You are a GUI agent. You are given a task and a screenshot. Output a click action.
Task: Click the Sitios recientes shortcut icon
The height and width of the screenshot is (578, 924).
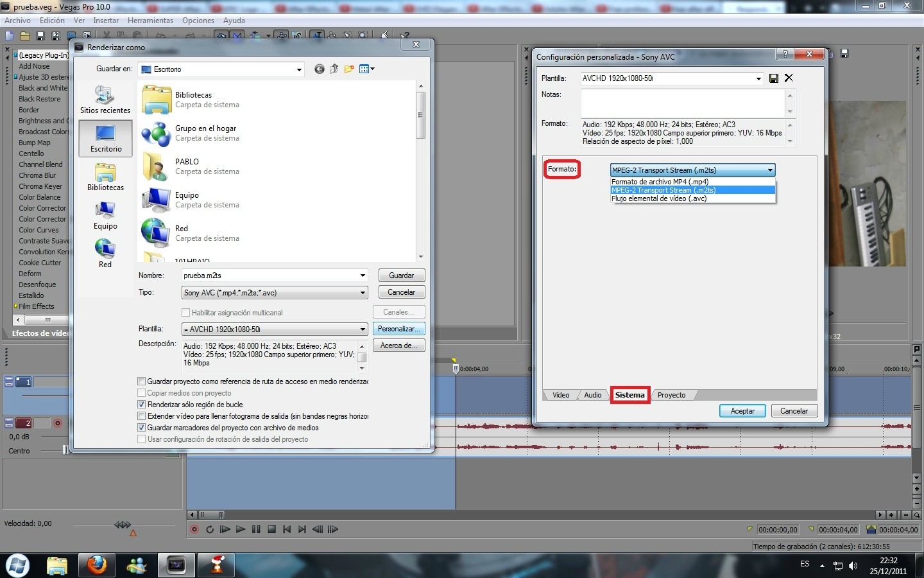click(105, 100)
